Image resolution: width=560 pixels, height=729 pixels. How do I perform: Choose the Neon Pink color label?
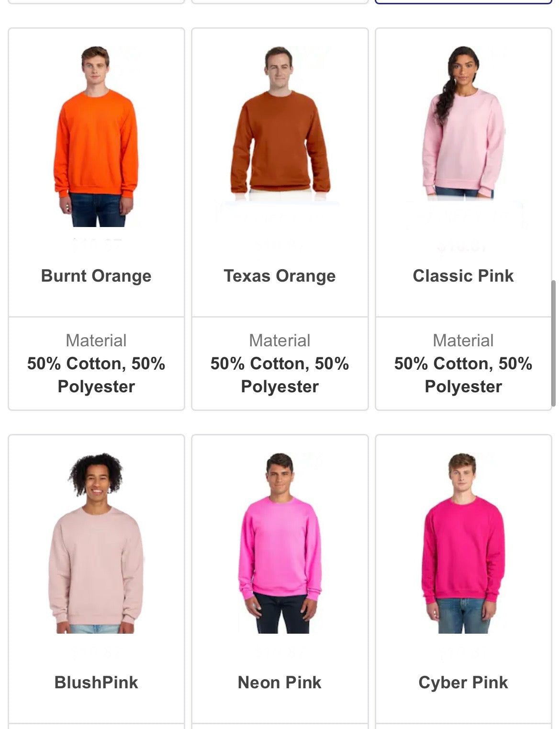(x=280, y=683)
